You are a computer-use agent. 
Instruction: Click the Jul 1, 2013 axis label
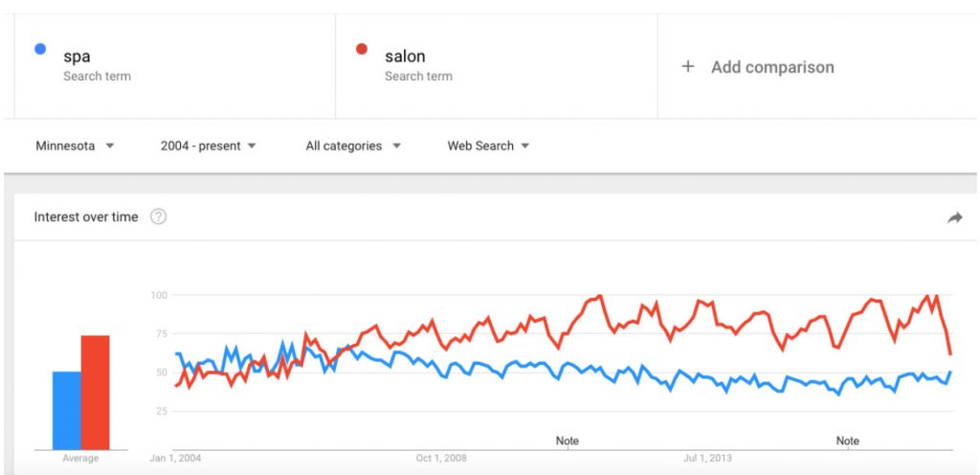(x=707, y=458)
